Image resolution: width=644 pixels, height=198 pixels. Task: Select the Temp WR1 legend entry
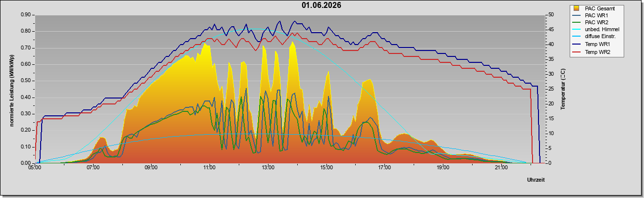click(x=594, y=45)
